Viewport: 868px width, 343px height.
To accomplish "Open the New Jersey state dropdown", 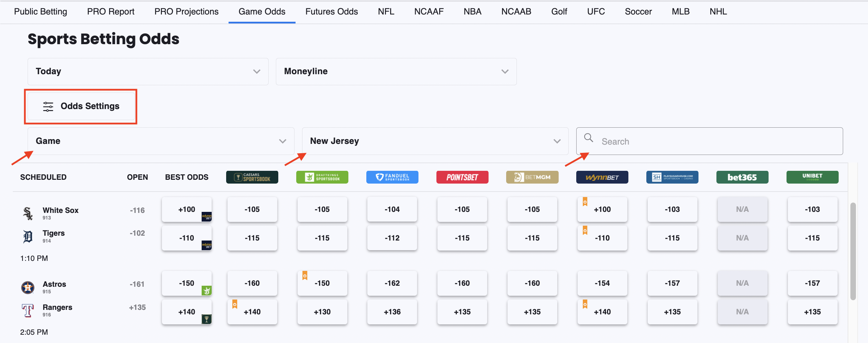I will (x=435, y=141).
